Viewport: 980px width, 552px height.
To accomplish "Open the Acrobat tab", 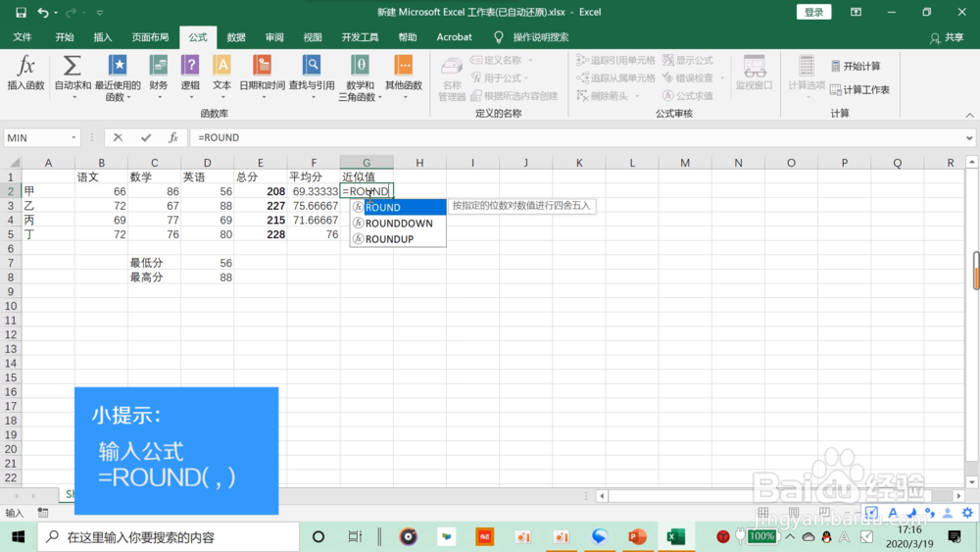I will pyautogui.click(x=455, y=37).
